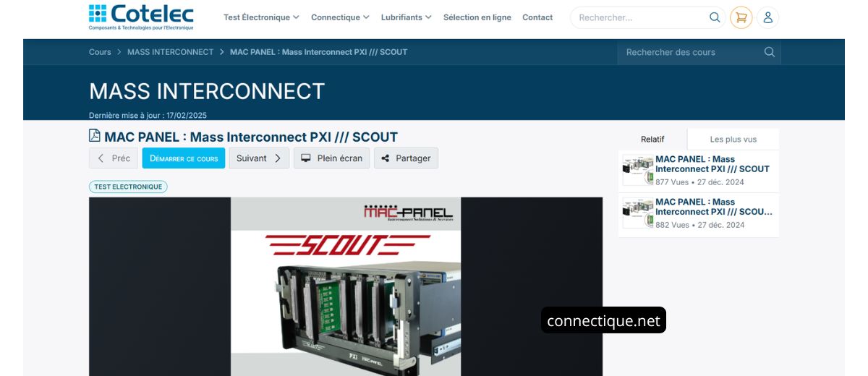Expand the Test Électronique menu

(x=261, y=17)
